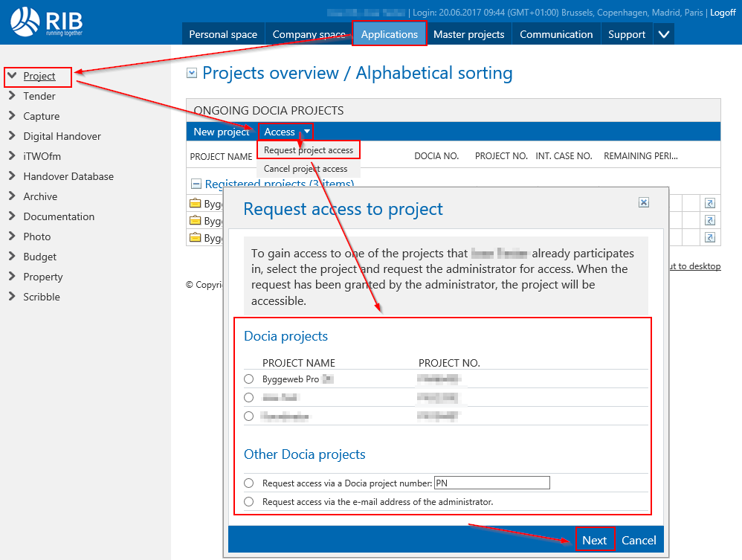Switch to the Master projects tab
Viewport: 742px width, 560px height.
pyautogui.click(x=468, y=34)
